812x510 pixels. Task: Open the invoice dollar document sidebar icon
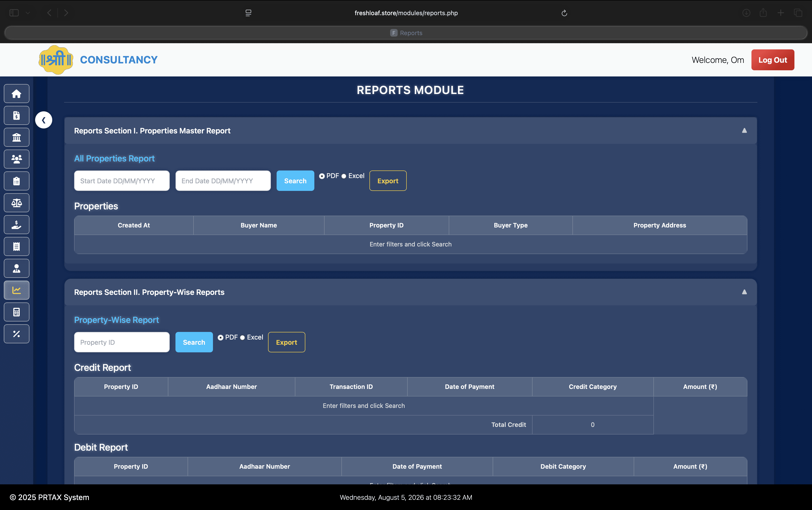click(17, 115)
